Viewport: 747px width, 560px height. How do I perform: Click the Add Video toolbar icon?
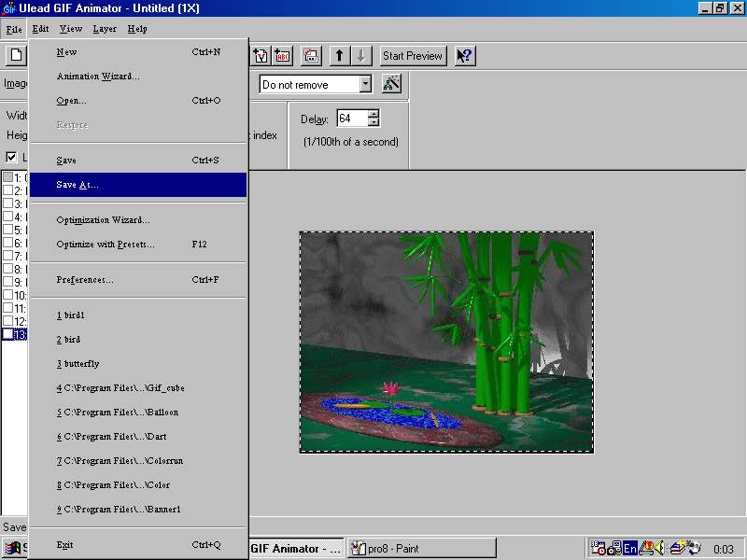pos(260,56)
